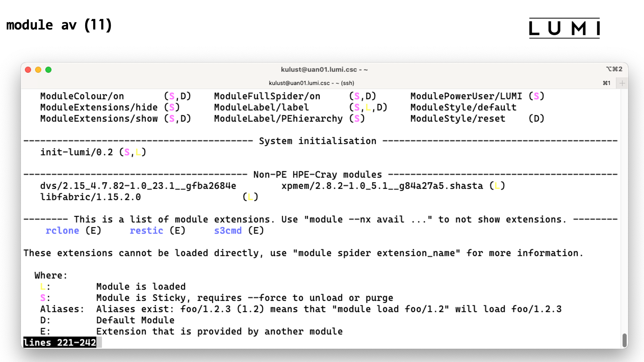This screenshot has height=362, width=644.
Task: Click the red close window button
Action: [x=28, y=70]
